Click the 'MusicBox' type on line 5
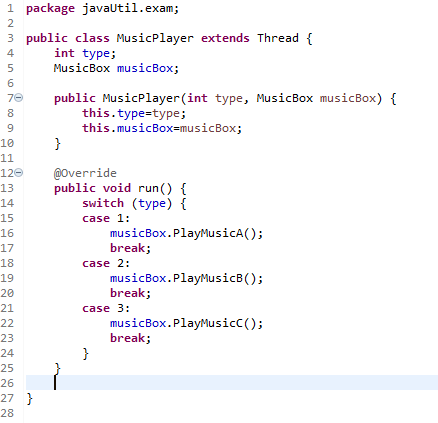Screen dimensions: 438x423 point(82,68)
